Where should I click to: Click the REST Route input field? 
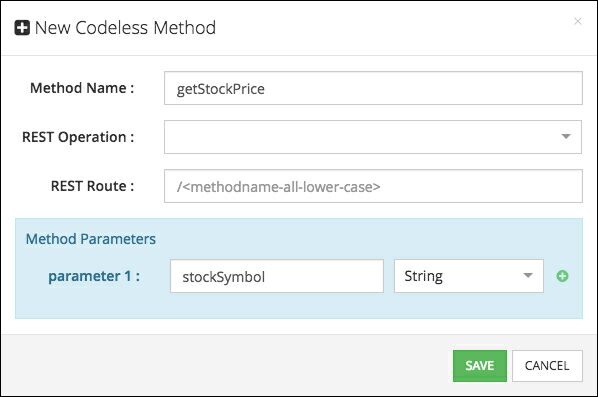click(x=373, y=186)
